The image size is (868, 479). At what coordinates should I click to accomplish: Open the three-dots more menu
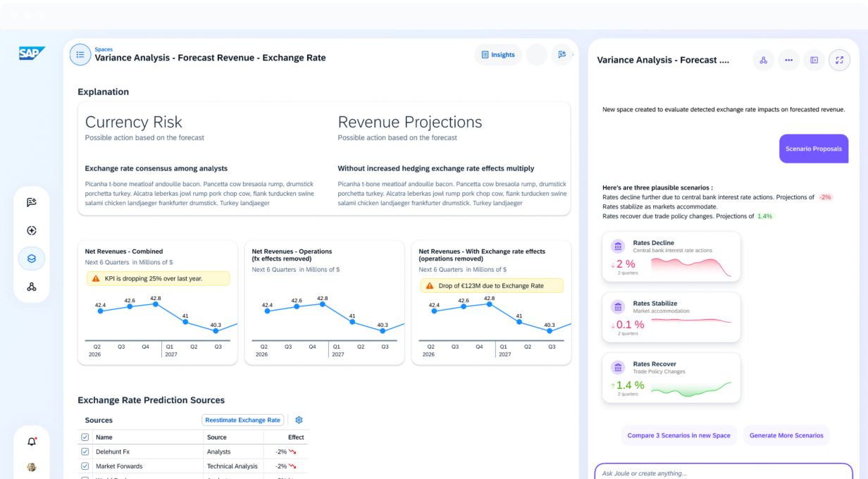tap(788, 60)
